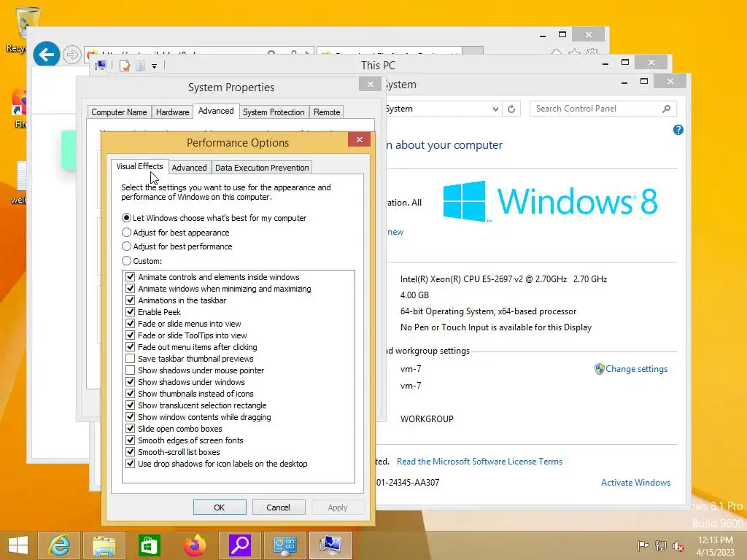747x560 pixels.
Task: Open Action Center flag in system tray
Action: click(x=643, y=545)
